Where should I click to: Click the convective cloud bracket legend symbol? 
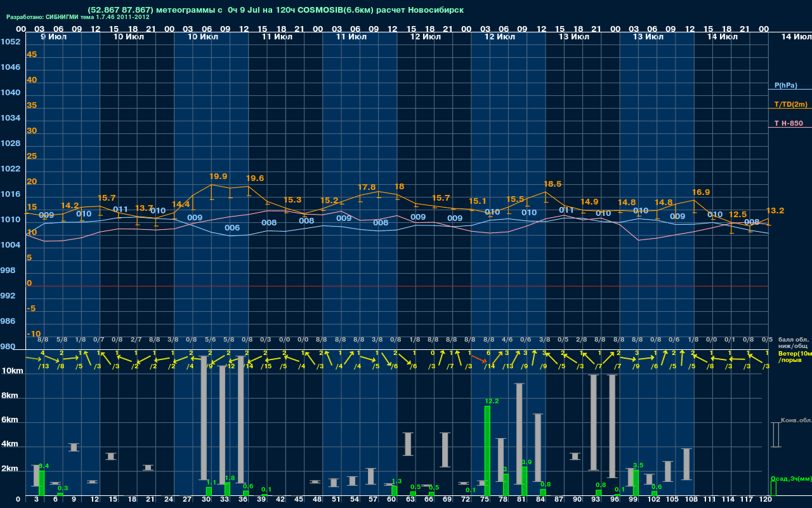pos(775,434)
